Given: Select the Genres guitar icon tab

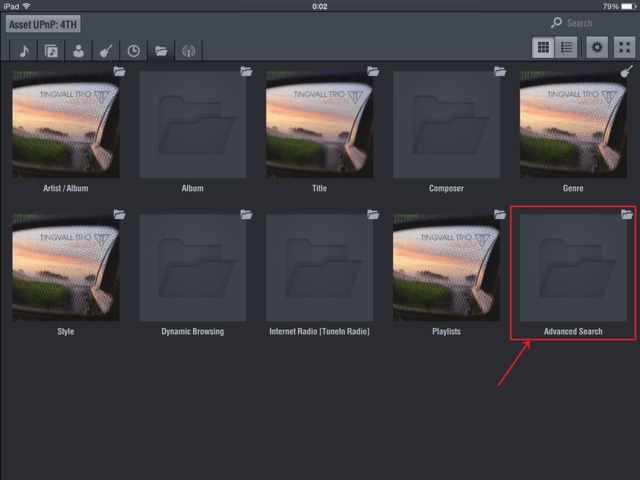Looking at the screenshot, I should [105, 51].
